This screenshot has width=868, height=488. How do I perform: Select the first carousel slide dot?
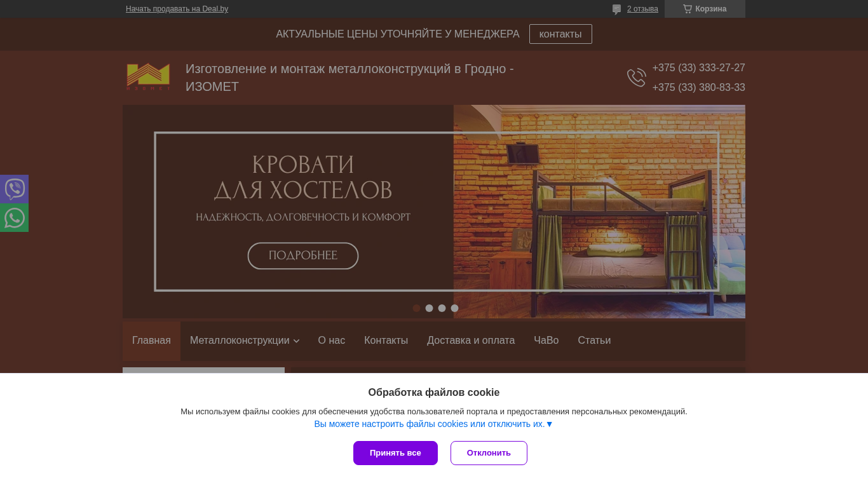(416, 308)
